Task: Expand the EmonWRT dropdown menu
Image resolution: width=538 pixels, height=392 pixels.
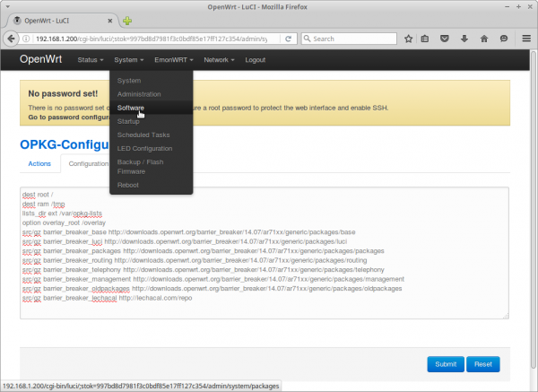Action: pyautogui.click(x=174, y=60)
